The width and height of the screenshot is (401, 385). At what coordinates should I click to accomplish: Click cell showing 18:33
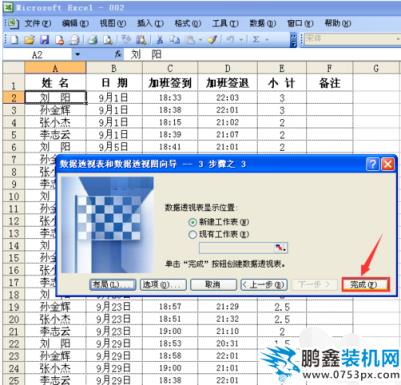[x=170, y=98]
